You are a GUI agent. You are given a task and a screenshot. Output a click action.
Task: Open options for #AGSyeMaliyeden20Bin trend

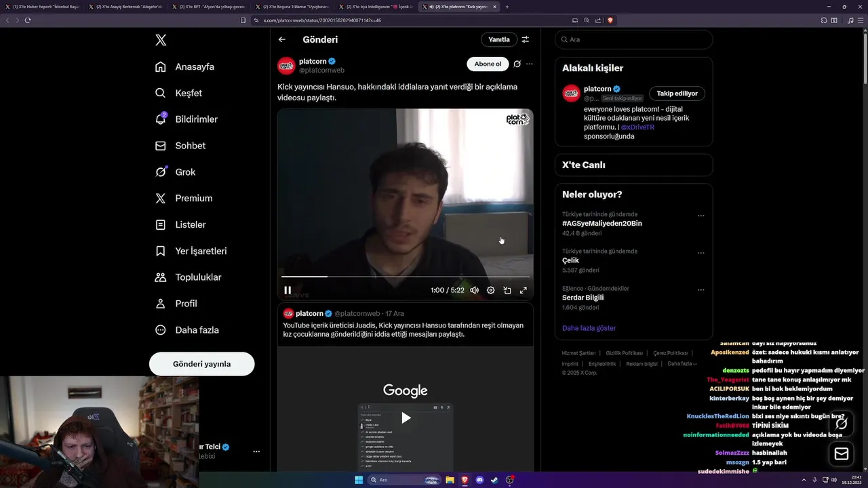coord(701,216)
